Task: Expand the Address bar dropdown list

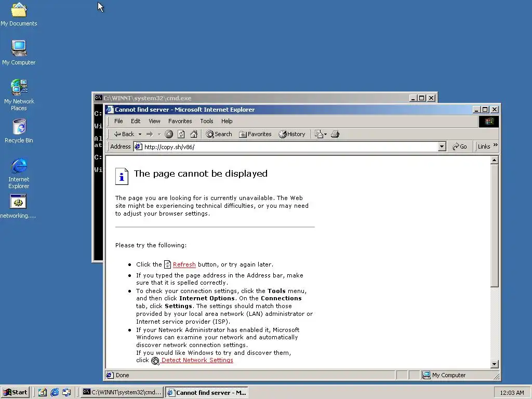Action: [442, 147]
